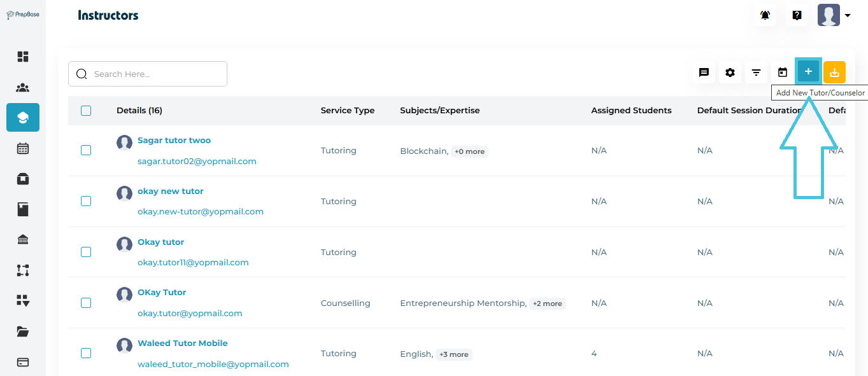Screen dimensions: 868x376
Task: Select the header checkbox for all instructors
Action: coord(86,111)
